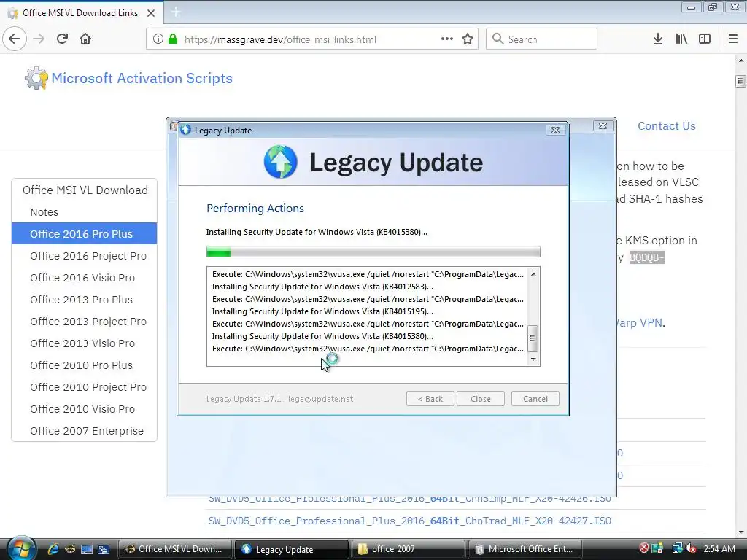The width and height of the screenshot is (747, 560).
Task: Open the Contact Us link
Action: (x=667, y=125)
